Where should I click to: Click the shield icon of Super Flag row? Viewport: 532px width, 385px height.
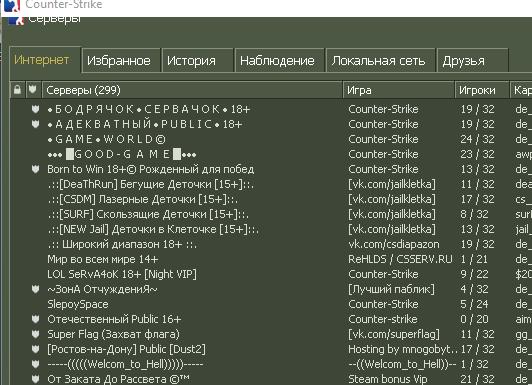pos(35,334)
